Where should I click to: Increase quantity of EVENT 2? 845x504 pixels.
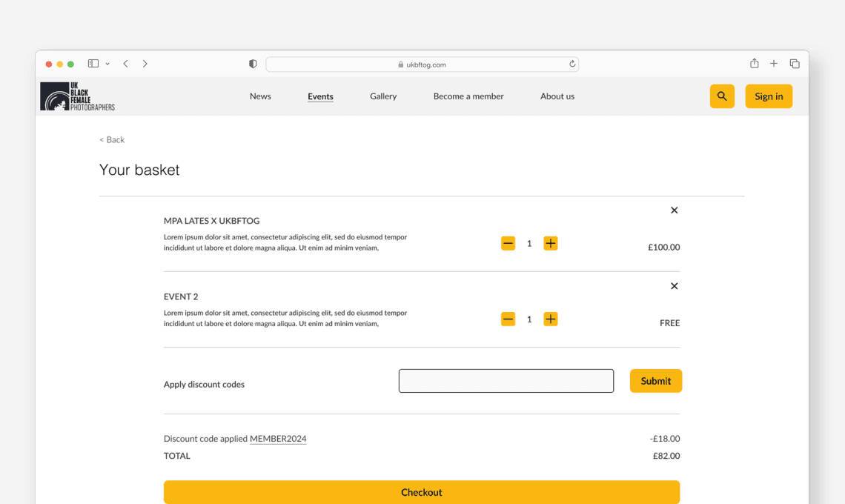click(550, 319)
